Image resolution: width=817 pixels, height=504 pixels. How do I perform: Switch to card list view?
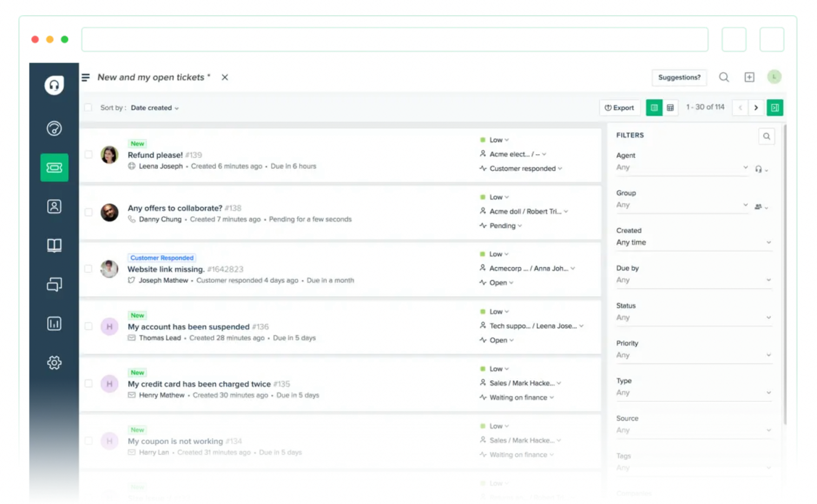(654, 108)
